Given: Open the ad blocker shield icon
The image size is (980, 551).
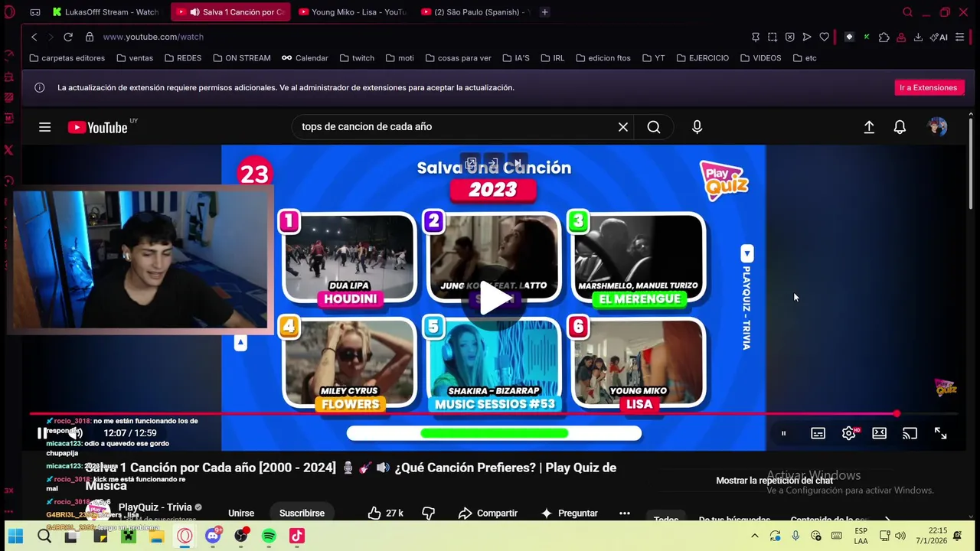Looking at the screenshot, I should point(789,37).
